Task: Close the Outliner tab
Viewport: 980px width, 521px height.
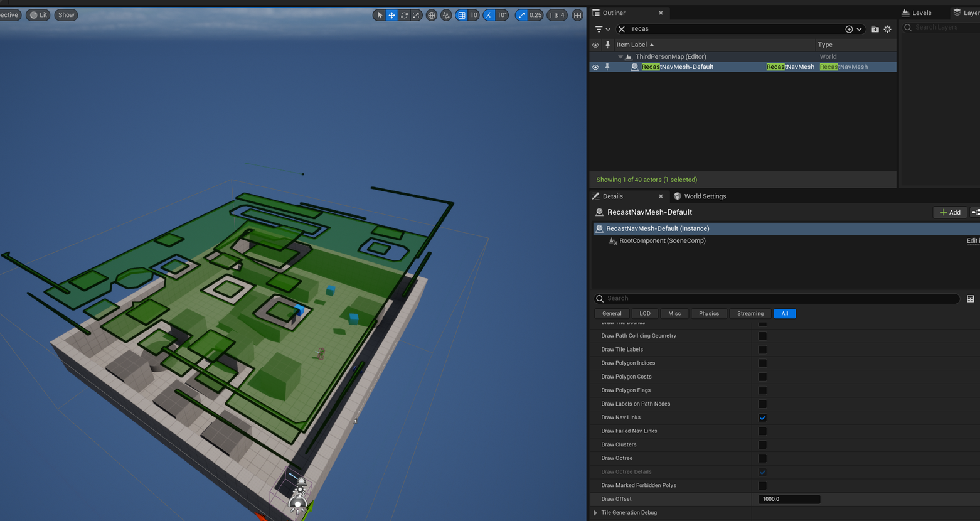Action: (661, 13)
